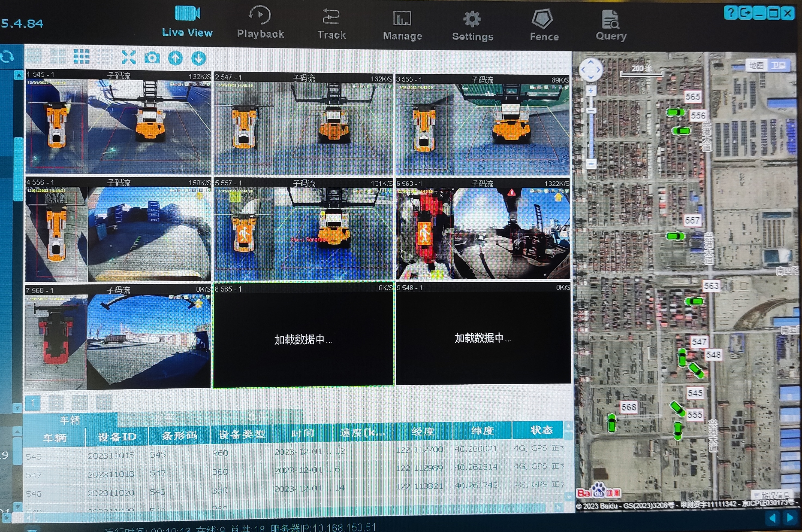Open the help question-mark button
802x532 pixels.
731,13
